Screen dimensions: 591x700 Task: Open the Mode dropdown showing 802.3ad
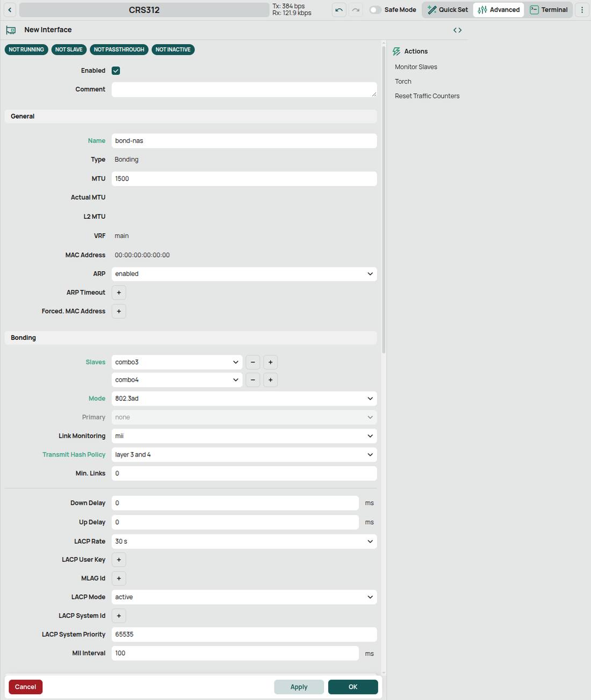(244, 398)
